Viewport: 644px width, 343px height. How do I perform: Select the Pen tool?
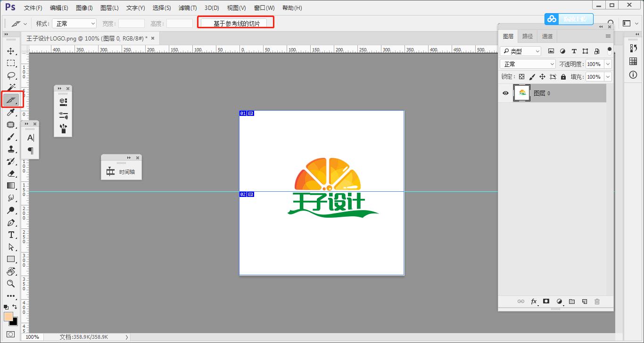coord(11,222)
